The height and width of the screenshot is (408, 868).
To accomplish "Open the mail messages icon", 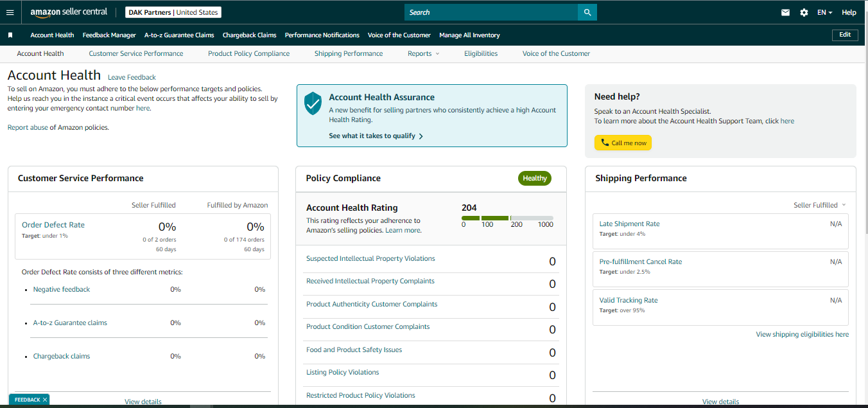I will (785, 12).
